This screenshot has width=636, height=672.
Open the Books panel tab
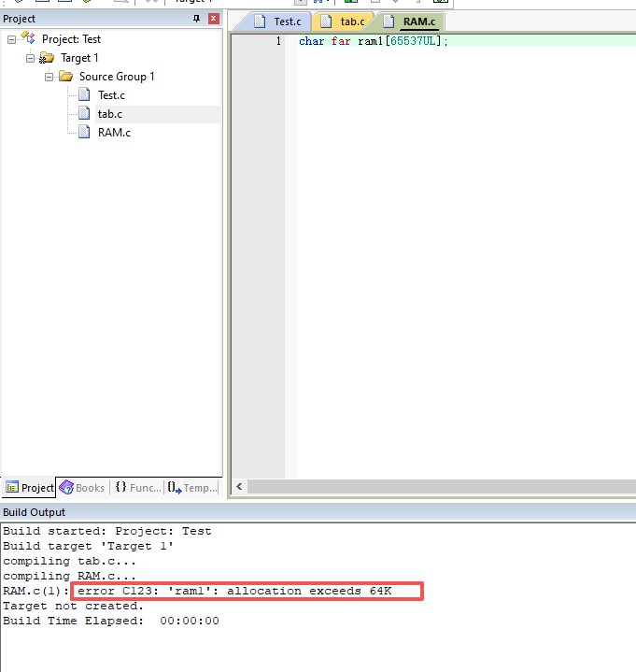(82, 487)
